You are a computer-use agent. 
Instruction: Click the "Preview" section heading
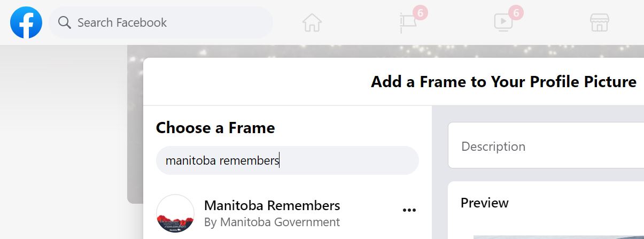[x=484, y=203]
